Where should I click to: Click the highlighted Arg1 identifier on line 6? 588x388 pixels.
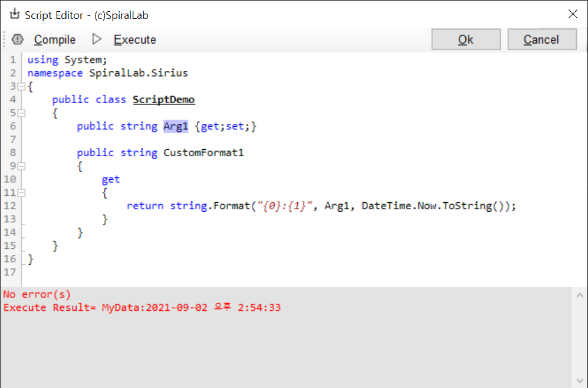(x=176, y=126)
